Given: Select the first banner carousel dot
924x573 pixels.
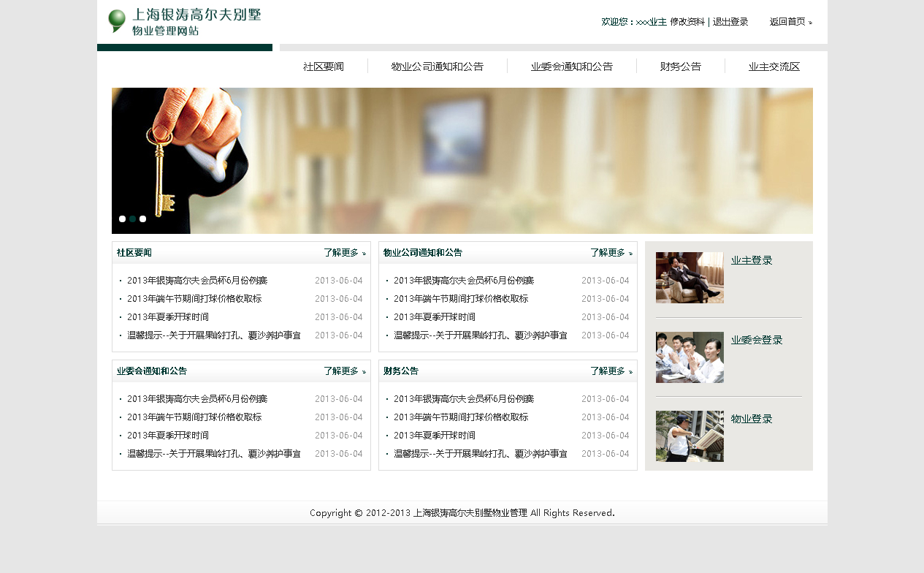Looking at the screenshot, I should pos(122,219).
